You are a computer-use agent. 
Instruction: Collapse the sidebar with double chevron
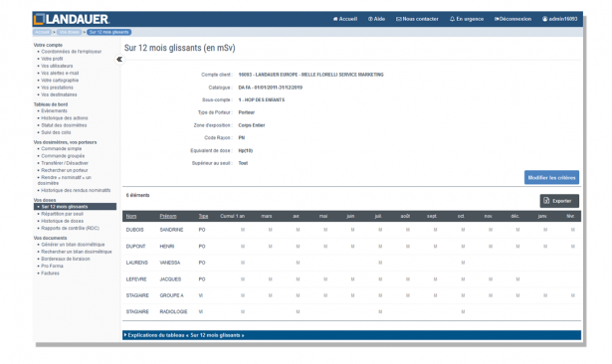point(119,60)
